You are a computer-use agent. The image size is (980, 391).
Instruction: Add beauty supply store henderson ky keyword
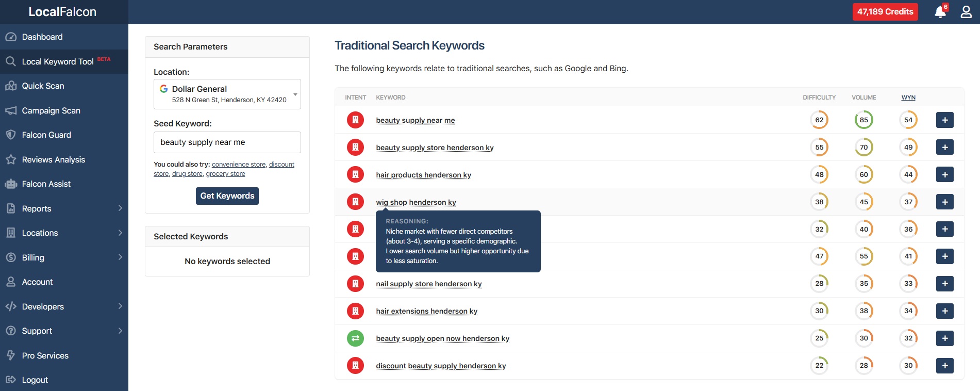(x=944, y=148)
